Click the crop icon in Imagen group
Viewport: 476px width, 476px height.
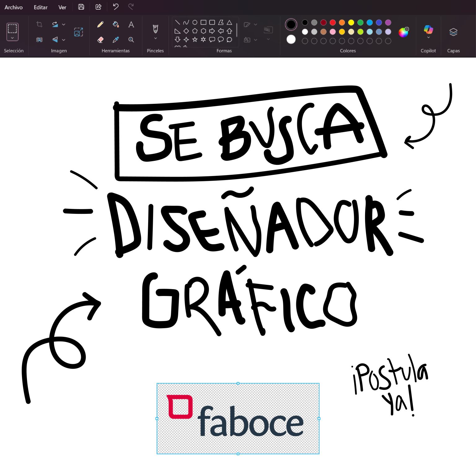pos(39,24)
